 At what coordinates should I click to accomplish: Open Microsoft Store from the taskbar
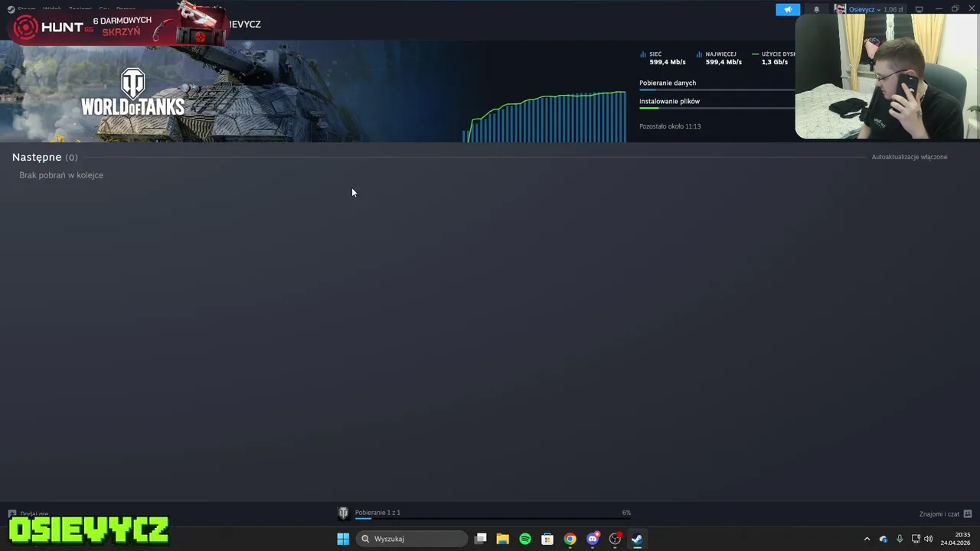[x=547, y=539]
